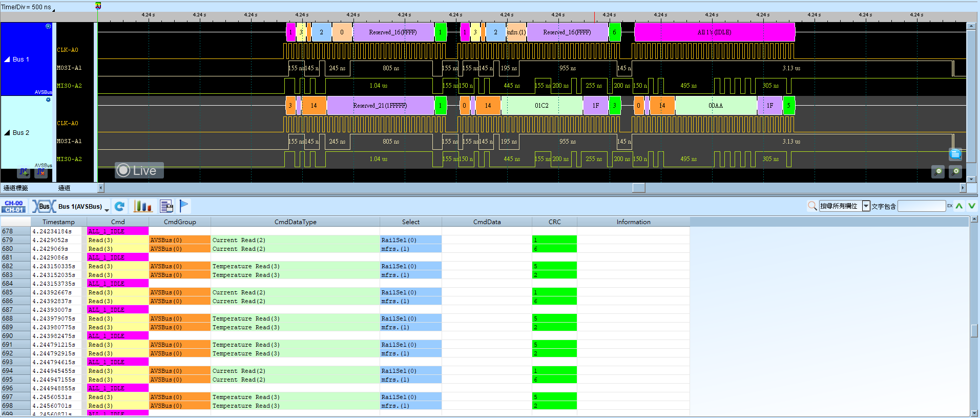Open the Time/Div 500 ns dropdown
The height and width of the screenshot is (418, 980).
pos(28,7)
